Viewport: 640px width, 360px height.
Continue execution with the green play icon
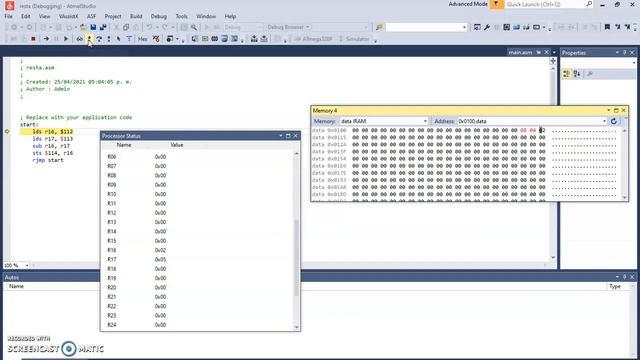[x=66, y=39]
